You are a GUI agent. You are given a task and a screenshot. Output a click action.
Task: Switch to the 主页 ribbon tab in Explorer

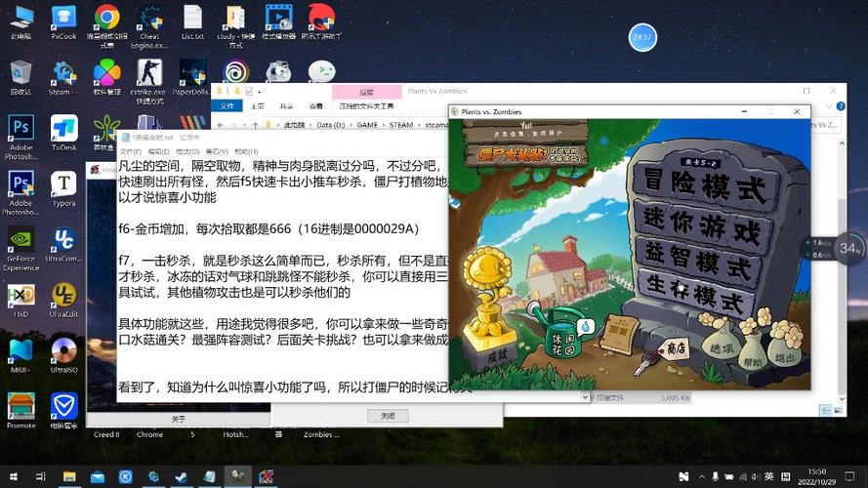pos(258,106)
